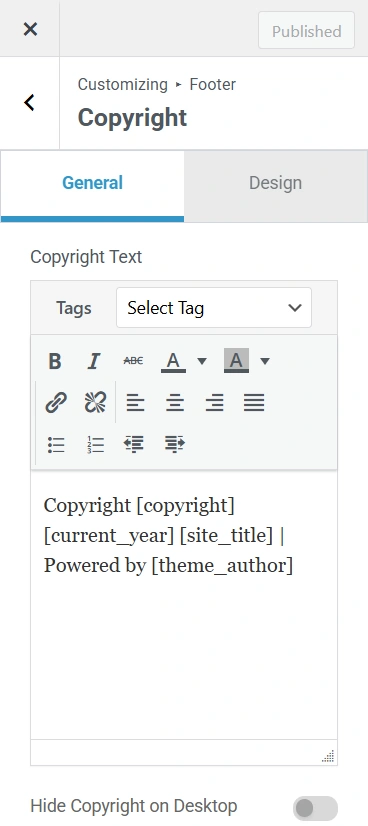Click the [site_title] tag text

point(226,536)
